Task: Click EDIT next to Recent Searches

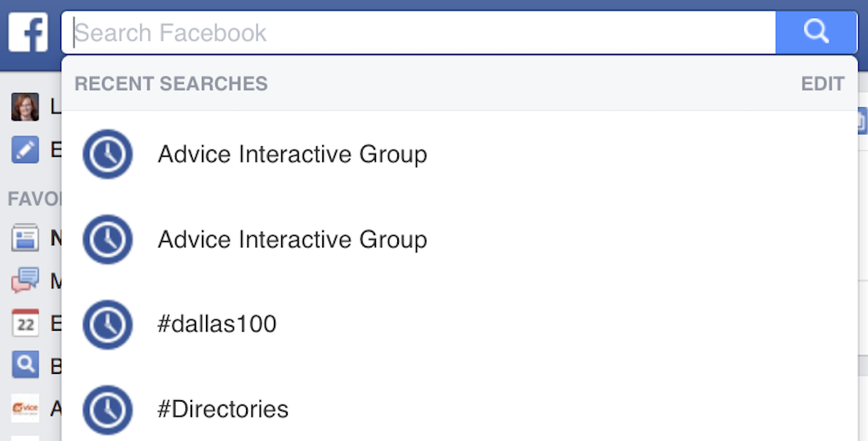Action: (822, 84)
